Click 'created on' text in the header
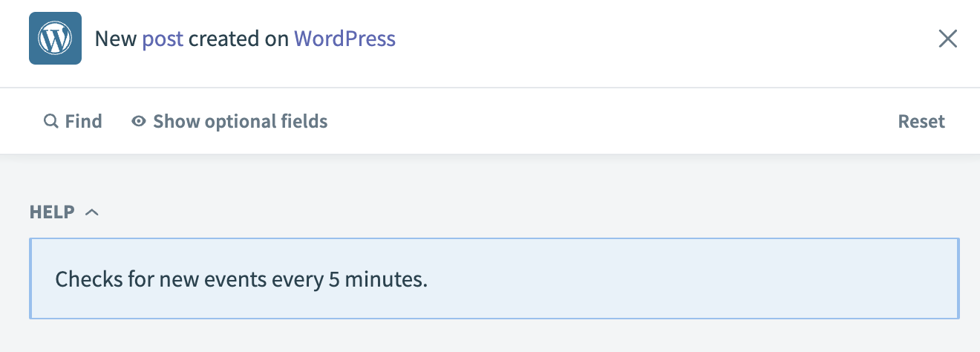The width and height of the screenshot is (980, 352). point(238,39)
